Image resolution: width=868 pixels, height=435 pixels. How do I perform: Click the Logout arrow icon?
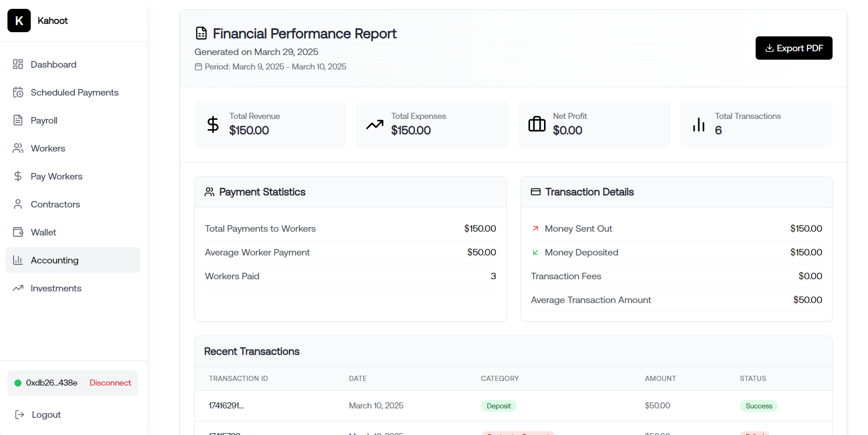coord(20,414)
